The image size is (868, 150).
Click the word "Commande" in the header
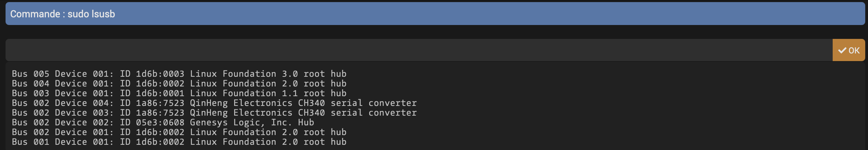pos(35,14)
